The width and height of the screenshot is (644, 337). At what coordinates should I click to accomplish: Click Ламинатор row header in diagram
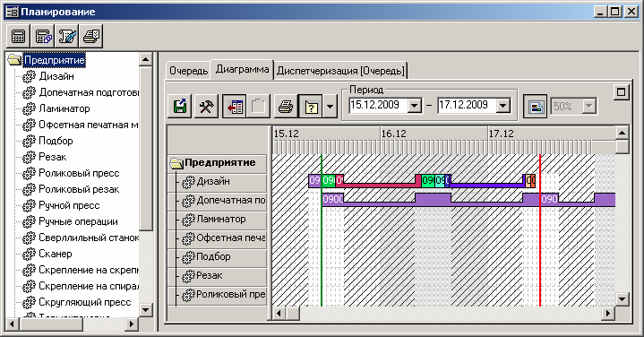pos(218,220)
